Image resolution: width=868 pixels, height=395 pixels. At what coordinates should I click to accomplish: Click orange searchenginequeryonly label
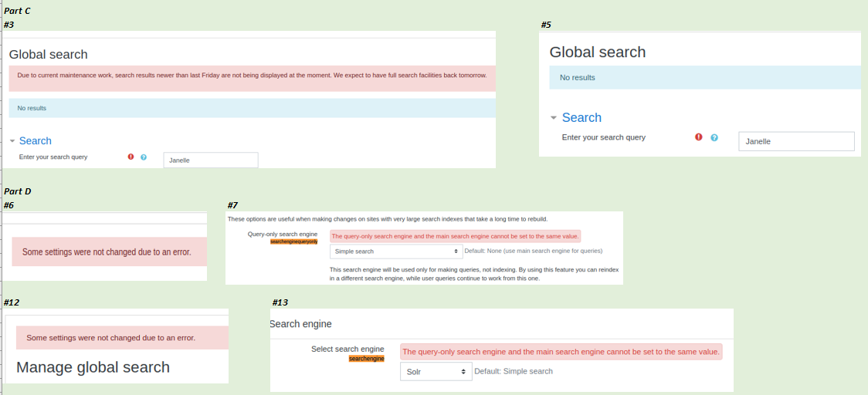pyautogui.click(x=294, y=242)
